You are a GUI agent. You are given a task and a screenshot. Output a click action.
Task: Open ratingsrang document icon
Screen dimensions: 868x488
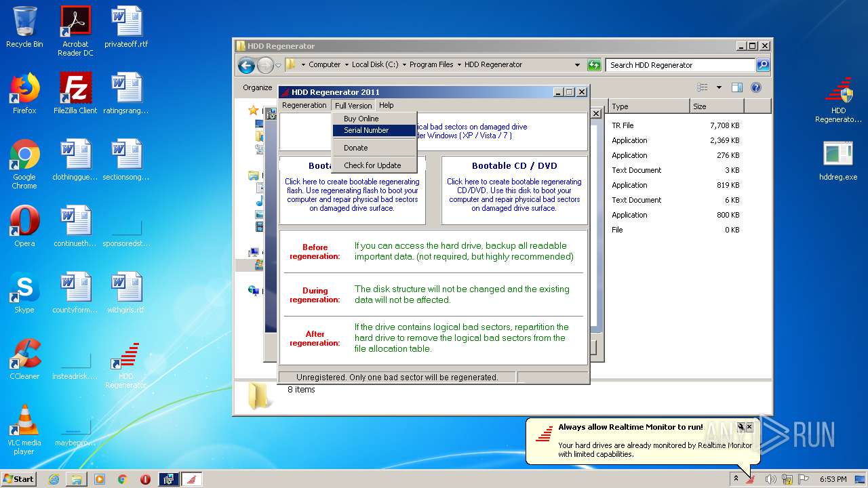(126, 94)
